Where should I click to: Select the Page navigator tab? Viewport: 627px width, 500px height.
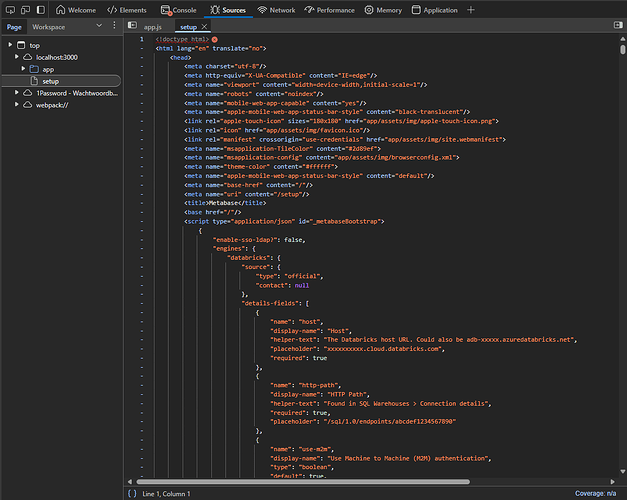14,27
